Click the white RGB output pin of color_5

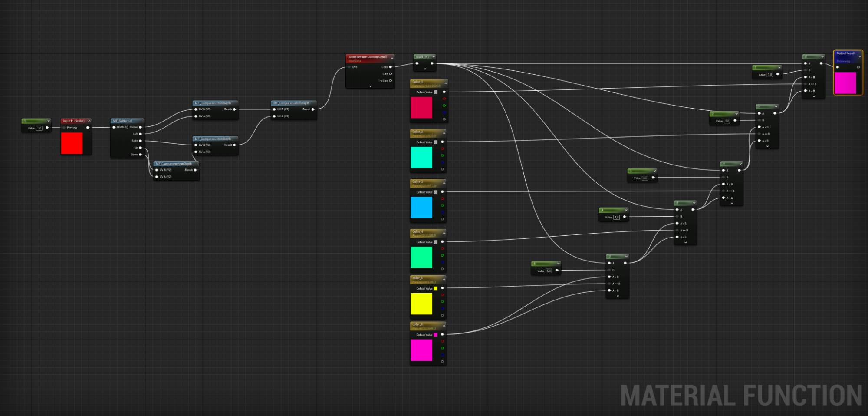(443, 288)
